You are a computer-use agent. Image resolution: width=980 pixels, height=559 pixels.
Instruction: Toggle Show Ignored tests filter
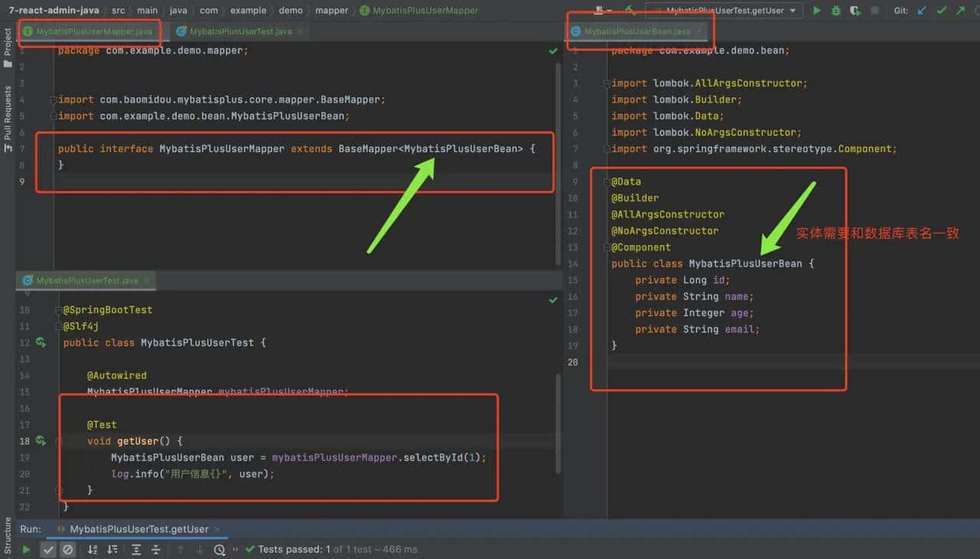tap(68, 549)
